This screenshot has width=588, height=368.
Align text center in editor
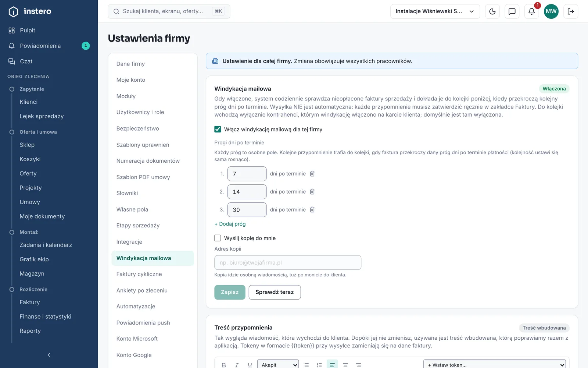[x=345, y=365]
